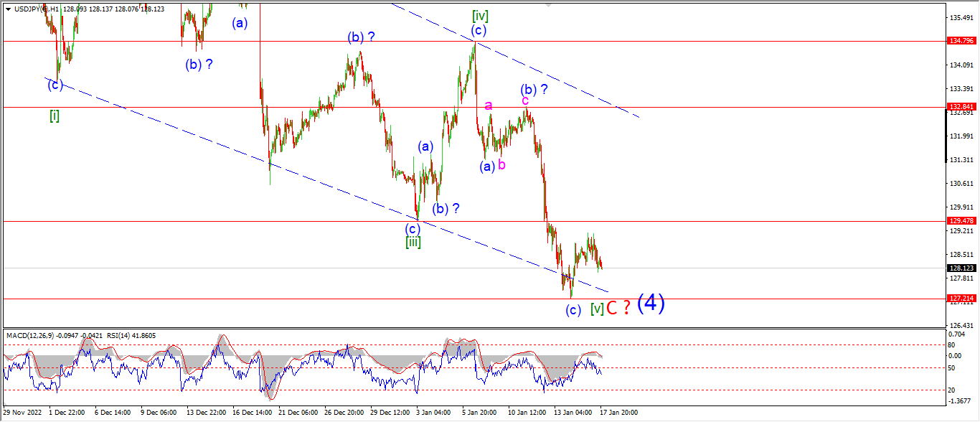Viewport: 980px width, 422px height.
Task: Click the 132.841 price level tag
Action: pyautogui.click(x=961, y=106)
